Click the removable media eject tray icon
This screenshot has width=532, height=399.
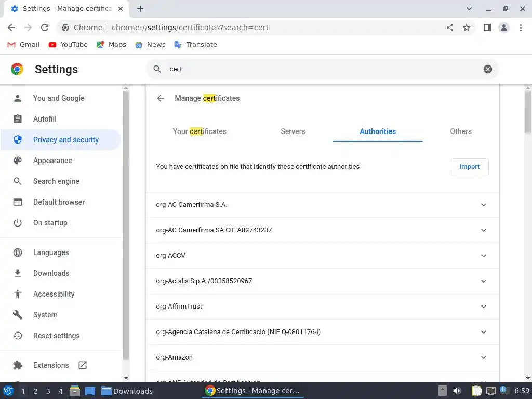coord(443,391)
